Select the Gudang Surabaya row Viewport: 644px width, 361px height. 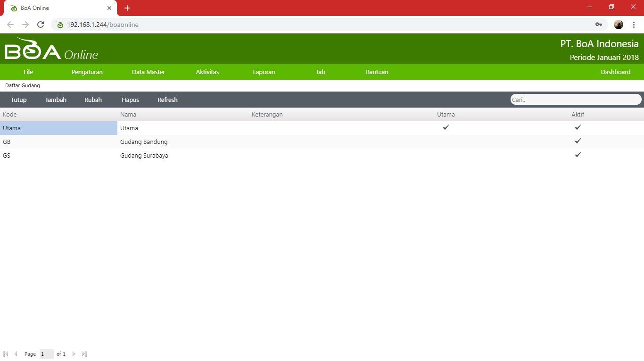click(144, 156)
